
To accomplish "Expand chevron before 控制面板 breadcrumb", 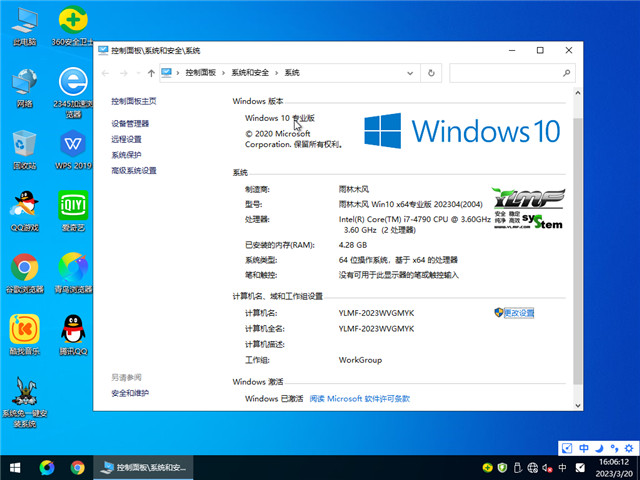I will click(x=178, y=73).
